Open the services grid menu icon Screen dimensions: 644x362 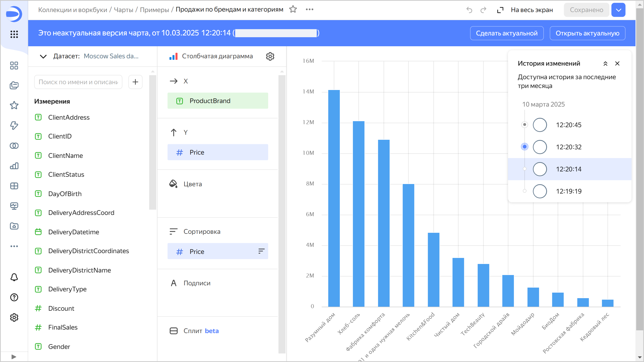(x=14, y=34)
